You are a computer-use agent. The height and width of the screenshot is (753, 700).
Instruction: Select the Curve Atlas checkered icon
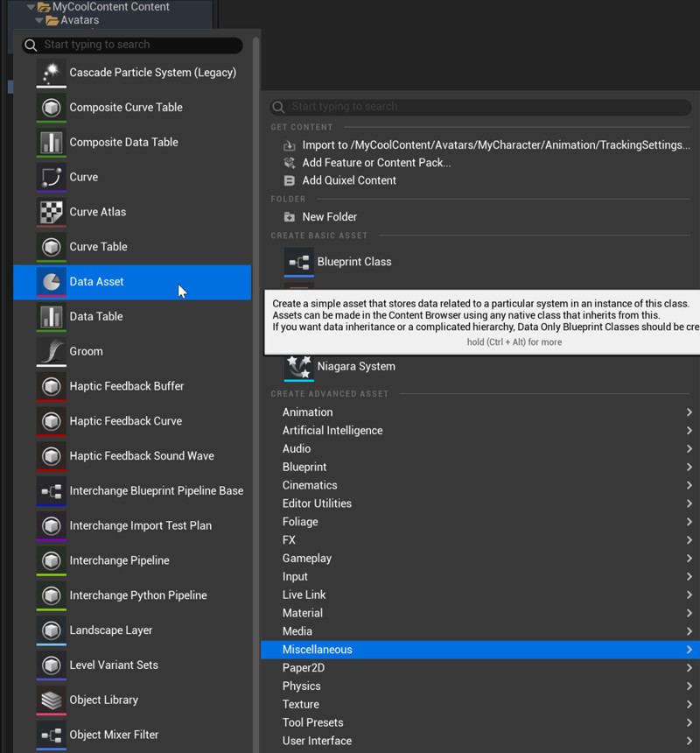(52, 212)
